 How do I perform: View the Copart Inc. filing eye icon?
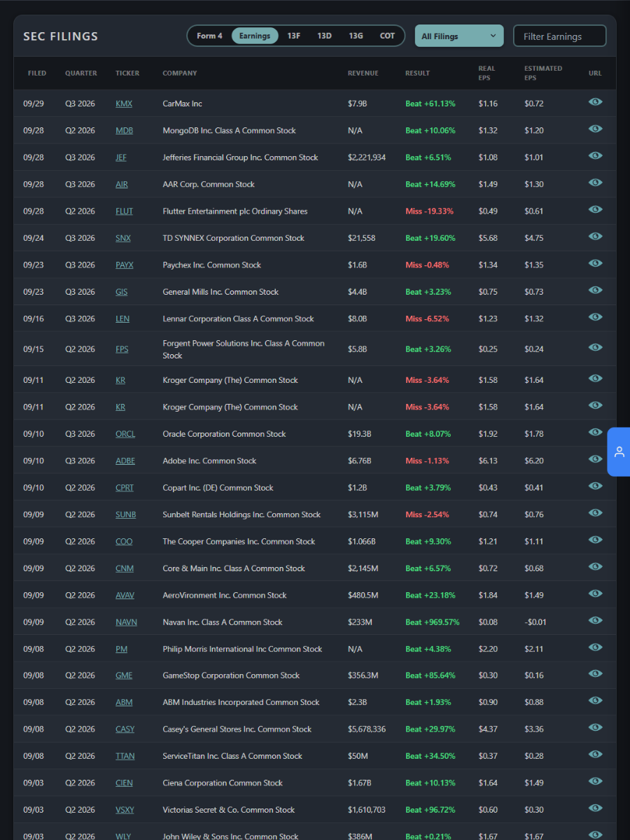[x=595, y=486]
